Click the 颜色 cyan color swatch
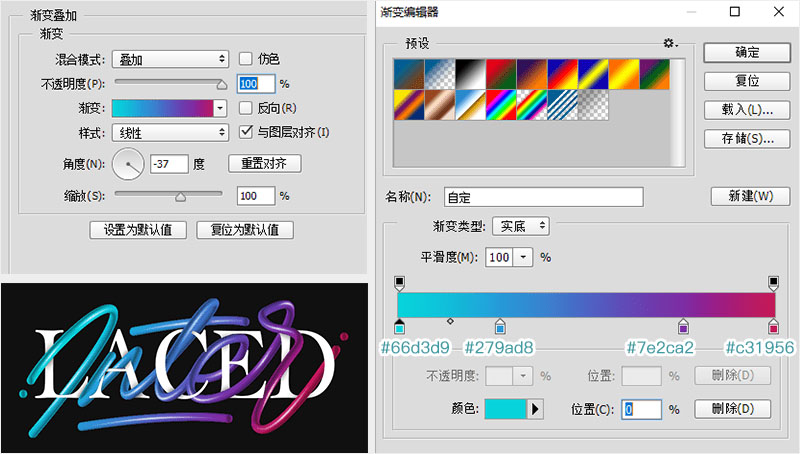 506,409
